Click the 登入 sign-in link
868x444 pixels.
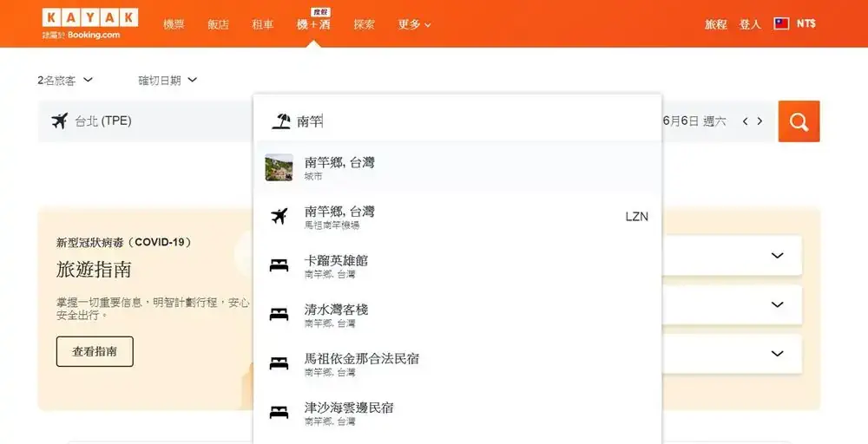pos(750,24)
